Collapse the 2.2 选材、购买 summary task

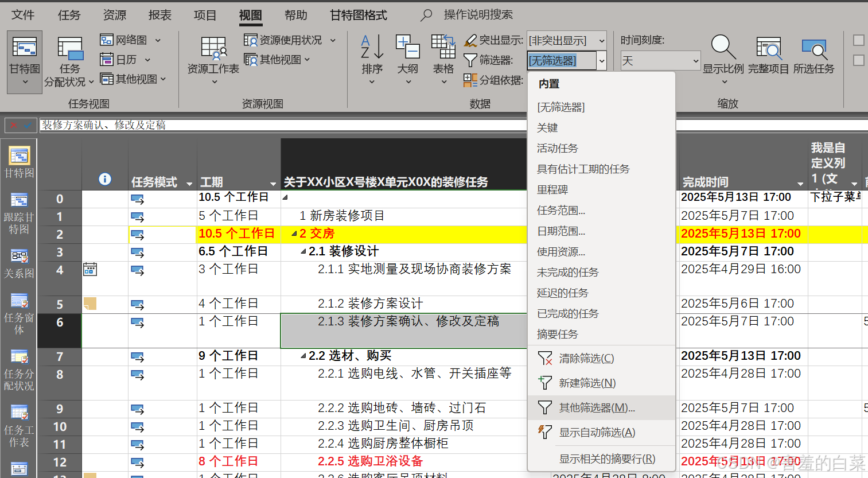point(303,356)
